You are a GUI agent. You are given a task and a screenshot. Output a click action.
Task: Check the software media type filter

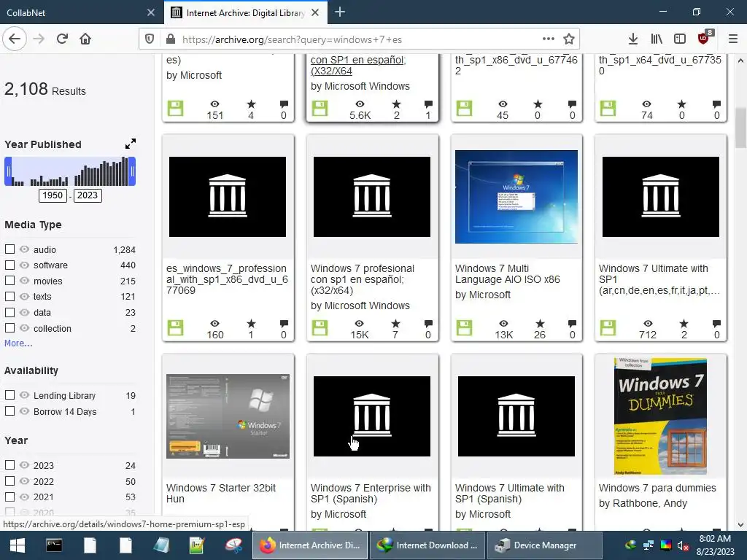pyautogui.click(x=9, y=265)
